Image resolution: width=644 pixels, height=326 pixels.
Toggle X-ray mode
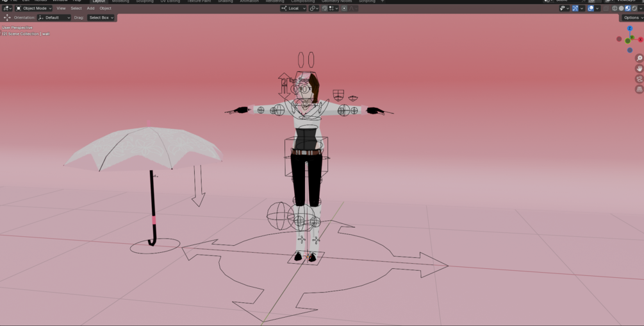(x=606, y=8)
